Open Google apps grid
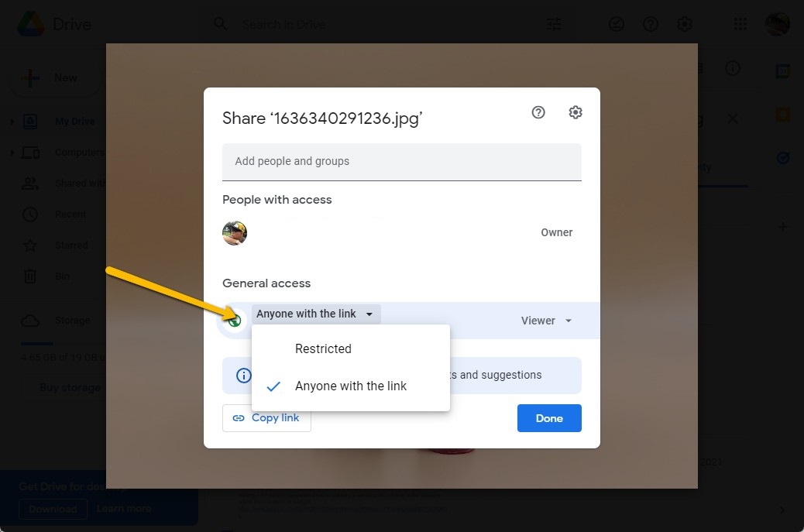 [740, 24]
